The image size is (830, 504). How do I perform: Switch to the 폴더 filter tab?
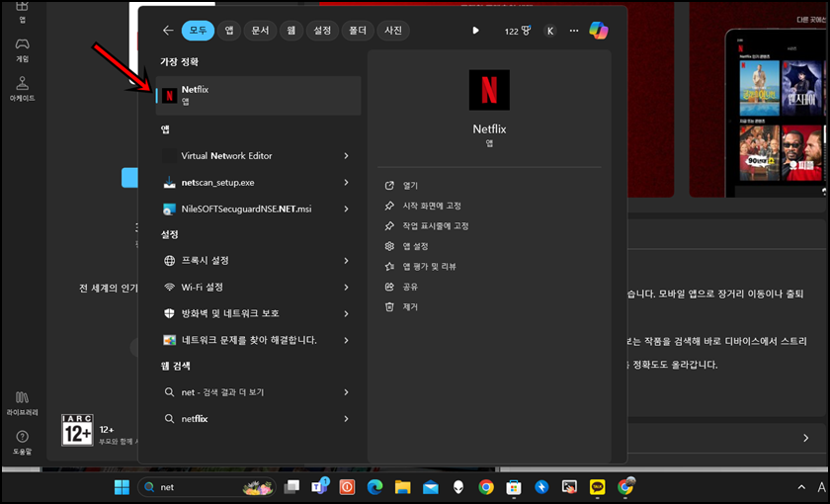pyautogui.click(x=358, y=31)
